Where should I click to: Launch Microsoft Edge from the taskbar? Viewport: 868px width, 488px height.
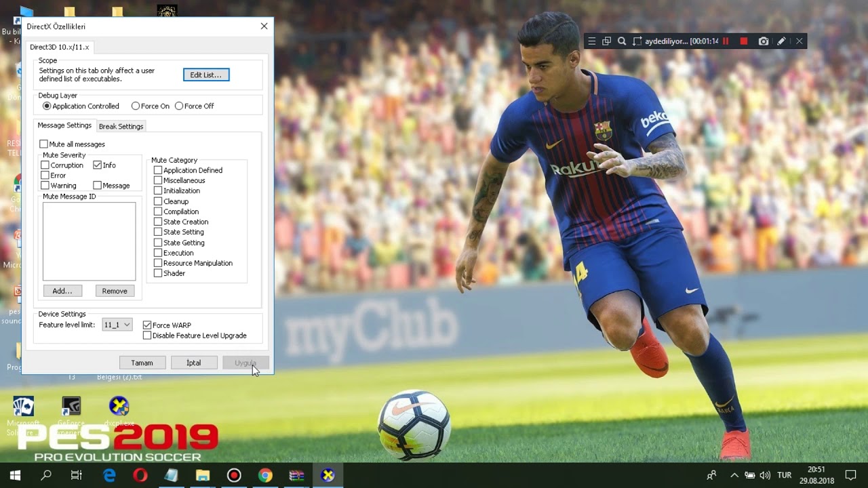[109, 475]
